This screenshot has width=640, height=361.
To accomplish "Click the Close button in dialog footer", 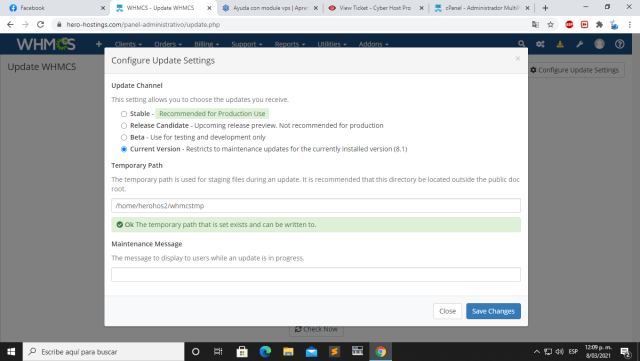I will pos(447,311).
